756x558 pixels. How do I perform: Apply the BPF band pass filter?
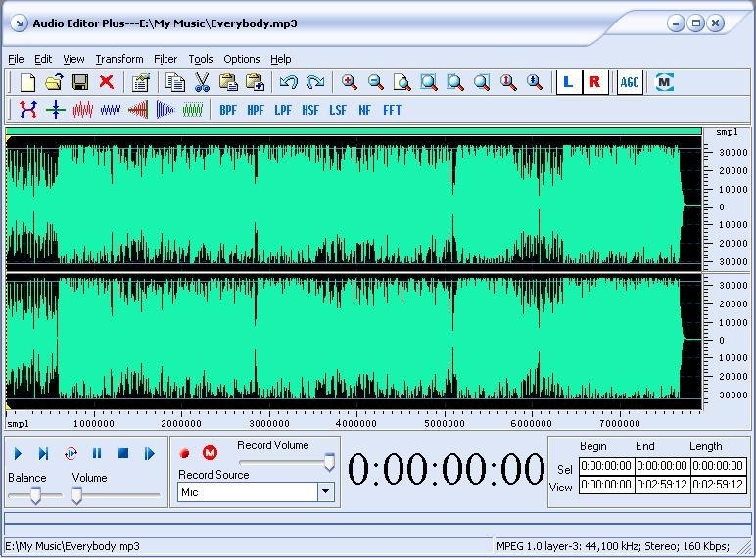[x=228, y=110]
